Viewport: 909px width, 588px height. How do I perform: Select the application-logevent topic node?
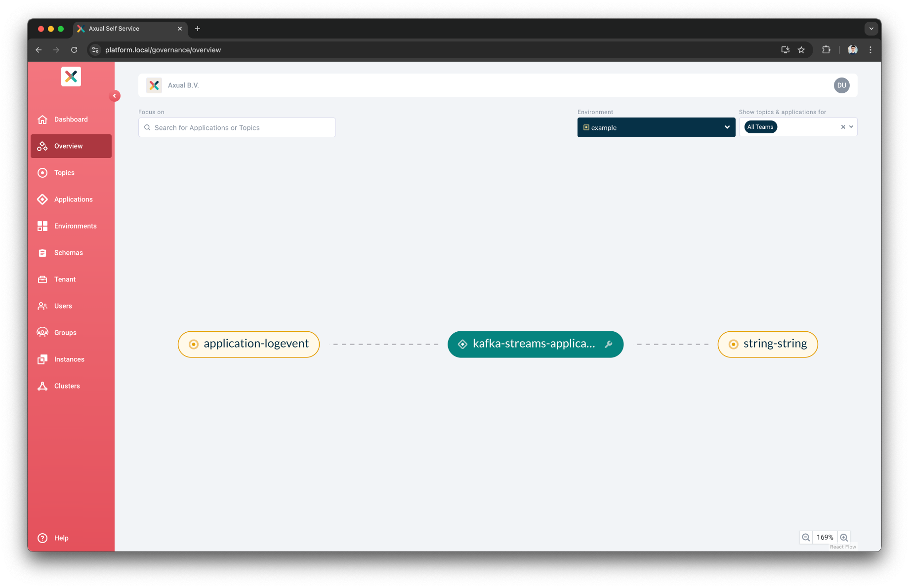click(x=248, y=344)
